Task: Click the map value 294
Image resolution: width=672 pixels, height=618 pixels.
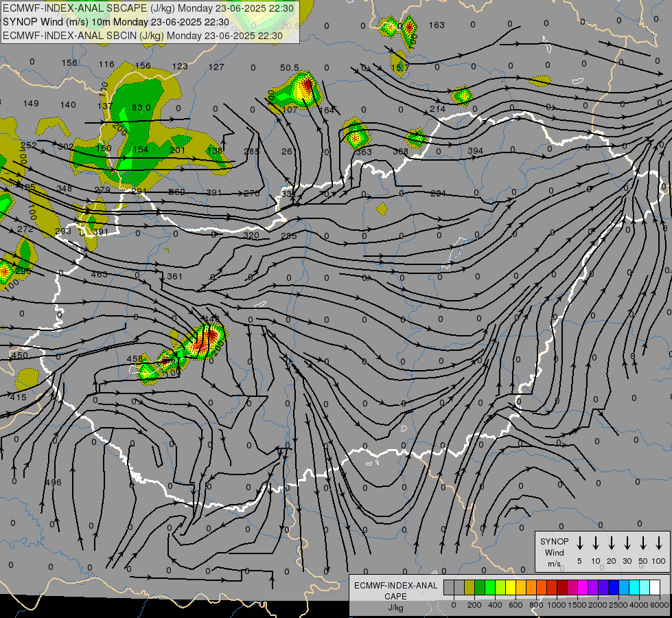Action: (439, 194)
